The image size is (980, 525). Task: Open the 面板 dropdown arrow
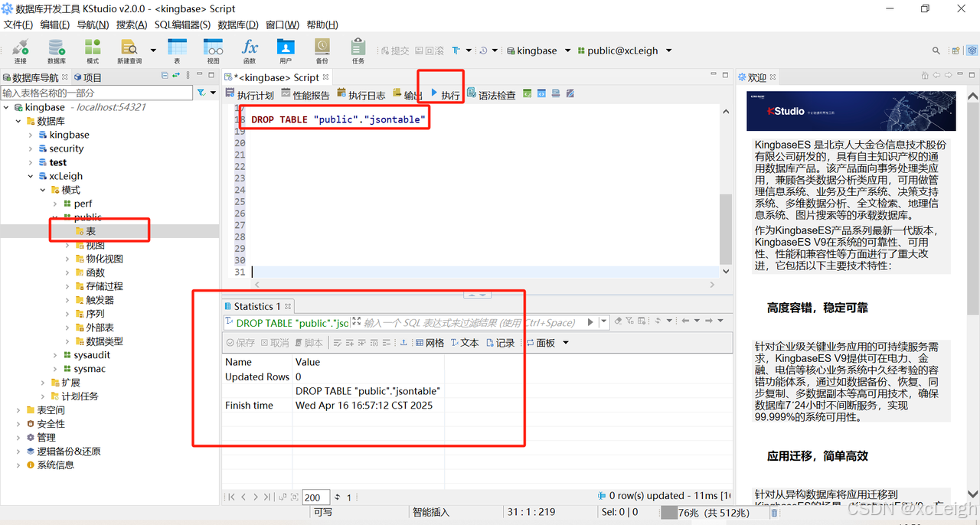[x=566, y=343]
